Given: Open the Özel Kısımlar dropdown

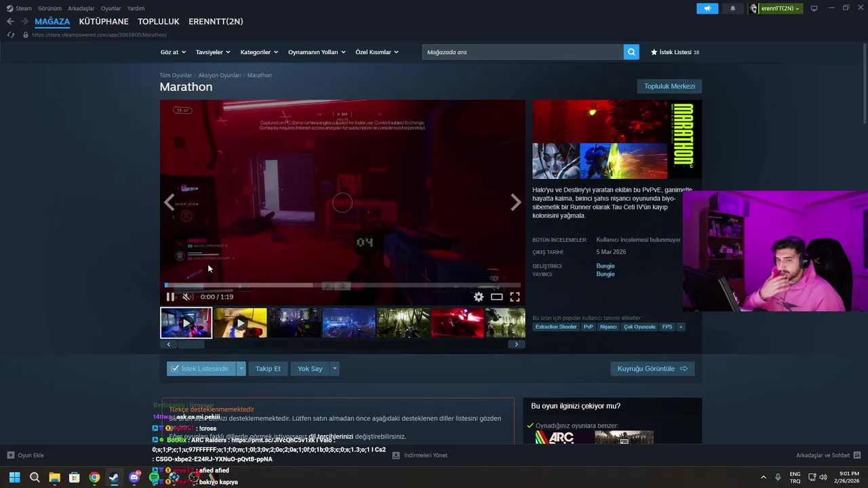Looking at the screenshot, I should click(x=377, y=52).
